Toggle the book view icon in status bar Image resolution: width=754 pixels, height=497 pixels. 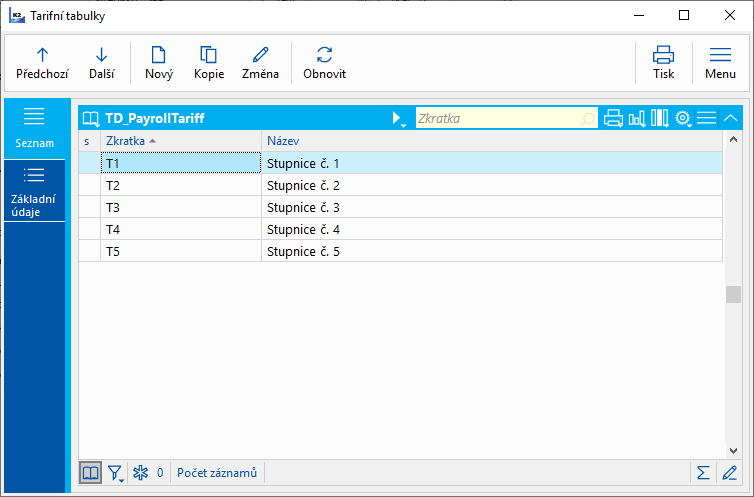(90, 473)
